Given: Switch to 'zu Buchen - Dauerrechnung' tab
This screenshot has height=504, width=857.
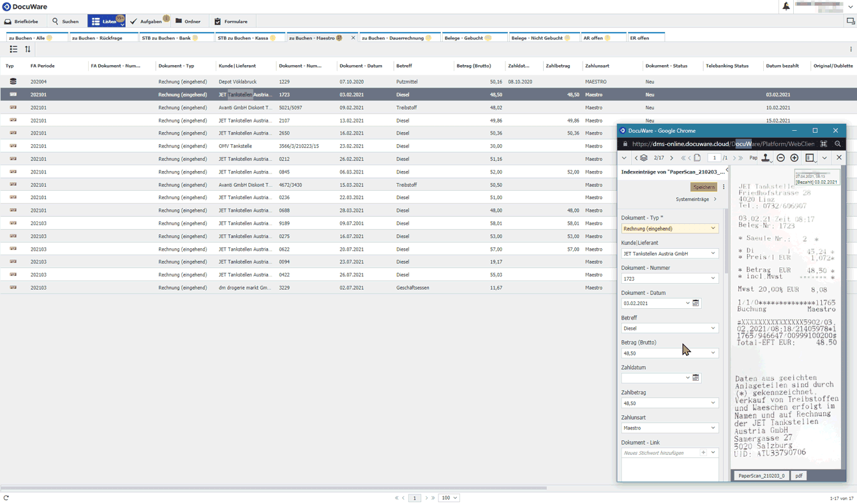Looking at the screenshot, I should (399, 38).
